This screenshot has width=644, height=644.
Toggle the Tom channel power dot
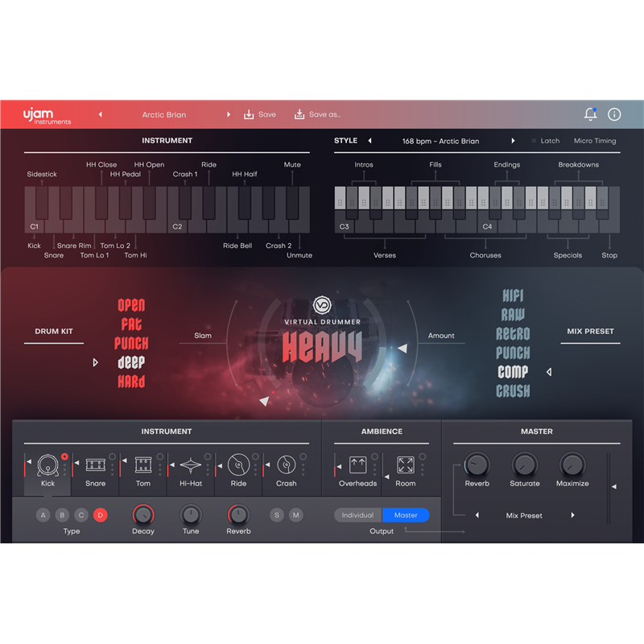coord(159,456)
